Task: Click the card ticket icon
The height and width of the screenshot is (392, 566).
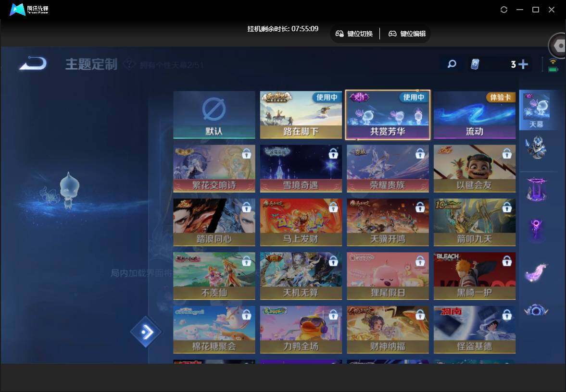Action: click(475, 64)
